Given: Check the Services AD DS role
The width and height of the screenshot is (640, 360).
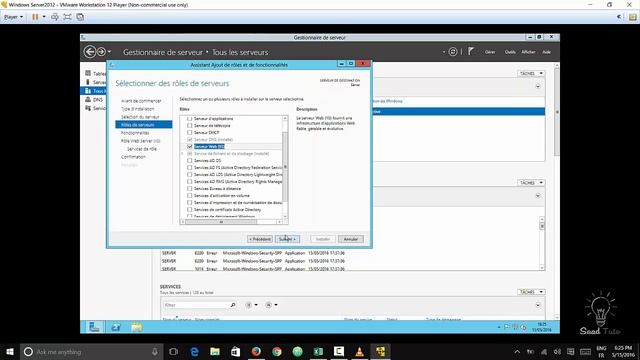Looking at the screenshot, I should (189, 160).
